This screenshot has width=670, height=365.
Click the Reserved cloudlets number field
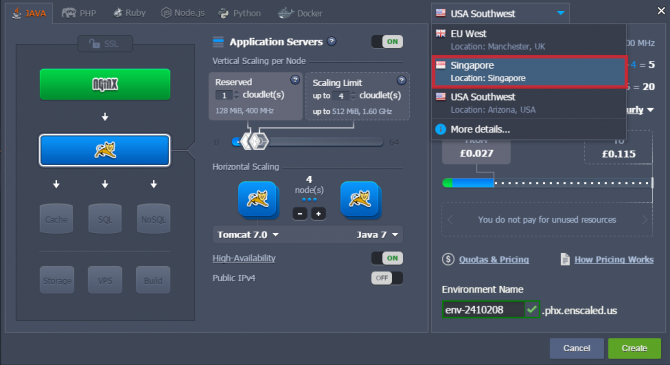coord(224,95)
